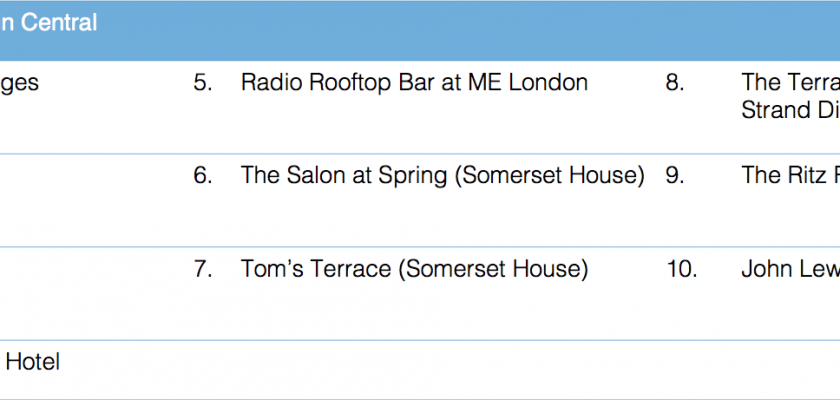
Task: Click the "n Central" header title
Action: (48, 23)
